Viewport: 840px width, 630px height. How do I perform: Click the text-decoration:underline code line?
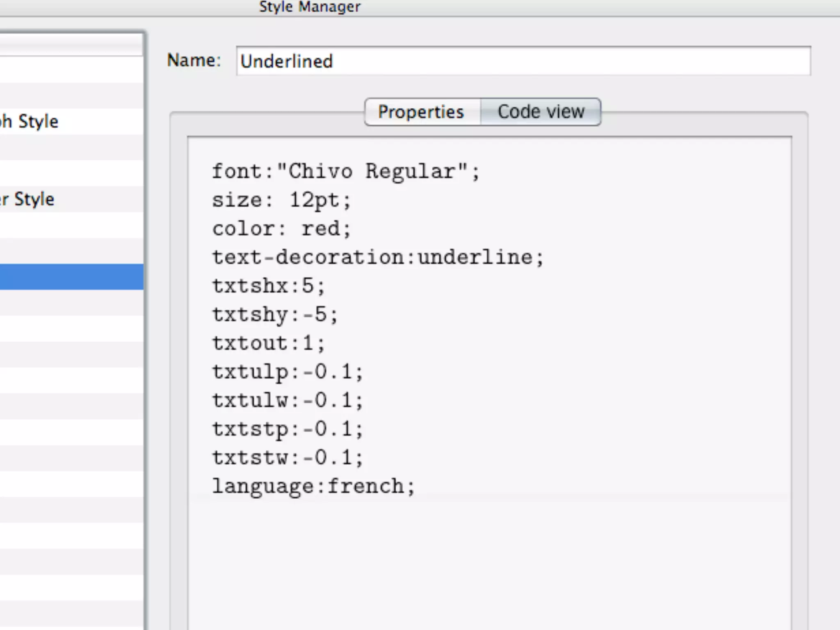coord(377,257)
